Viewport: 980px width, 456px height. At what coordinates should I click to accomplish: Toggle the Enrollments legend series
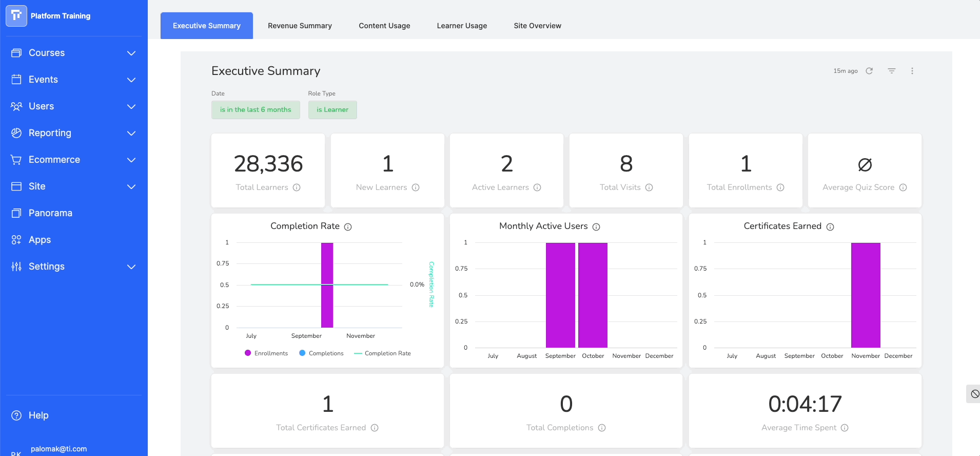[x=266, y=353]
